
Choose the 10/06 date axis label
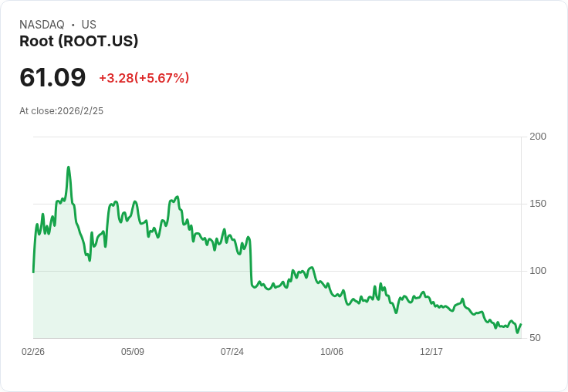point(332,352)
